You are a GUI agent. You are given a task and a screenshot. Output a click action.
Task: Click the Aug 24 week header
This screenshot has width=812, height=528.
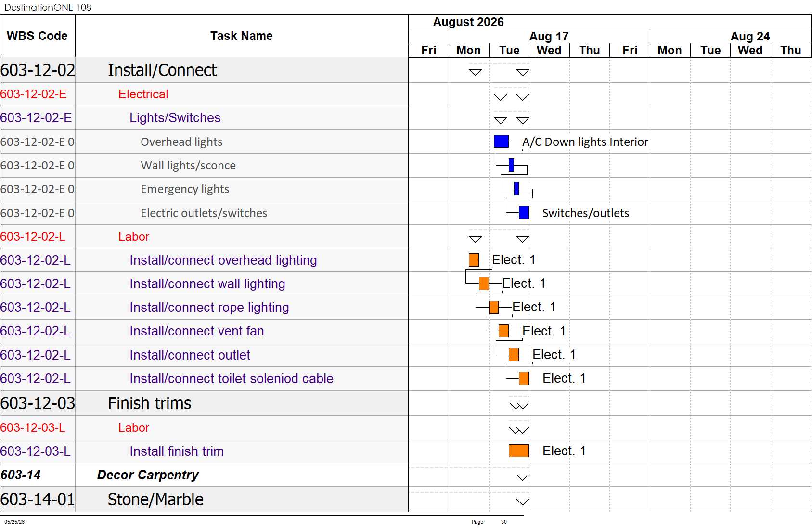(731, 37)
